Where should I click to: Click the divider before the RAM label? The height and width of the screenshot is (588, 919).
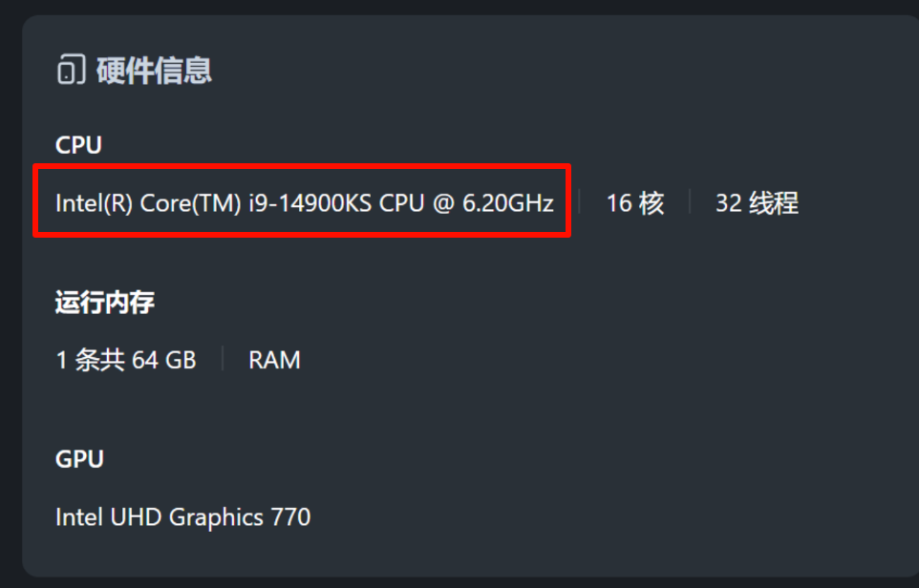pos(223,360)
